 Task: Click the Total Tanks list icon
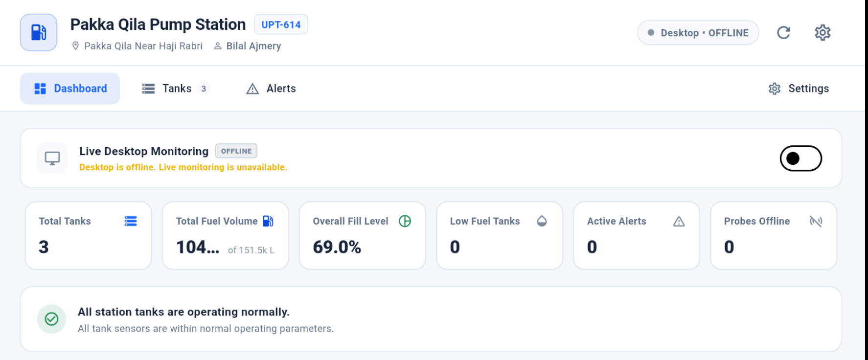click(131, 221)
